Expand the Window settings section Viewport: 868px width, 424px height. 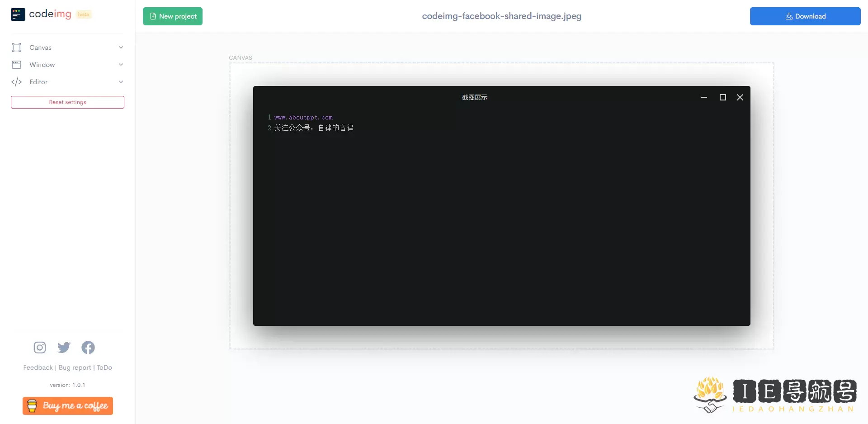[121, 65]
